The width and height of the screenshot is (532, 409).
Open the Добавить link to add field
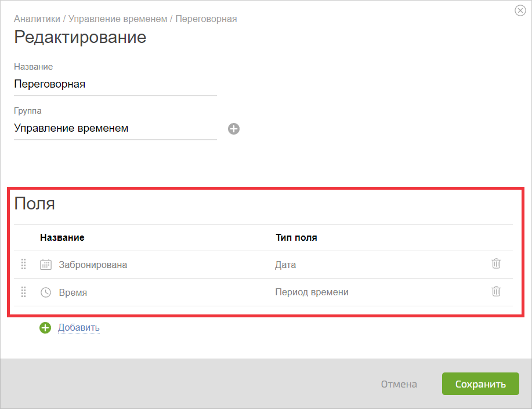[x=79, y=328]
